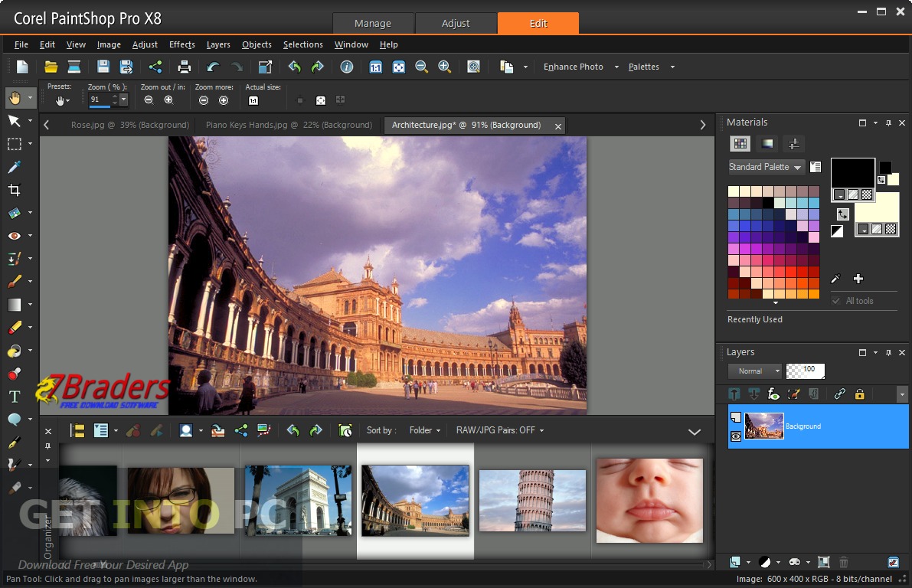Click the Palettes button

[644, 67]
